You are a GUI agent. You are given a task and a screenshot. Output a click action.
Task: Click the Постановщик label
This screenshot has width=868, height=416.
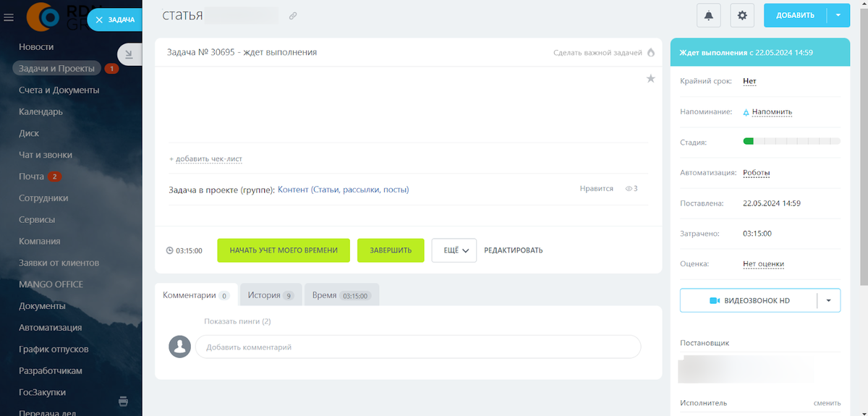(705, 344)
